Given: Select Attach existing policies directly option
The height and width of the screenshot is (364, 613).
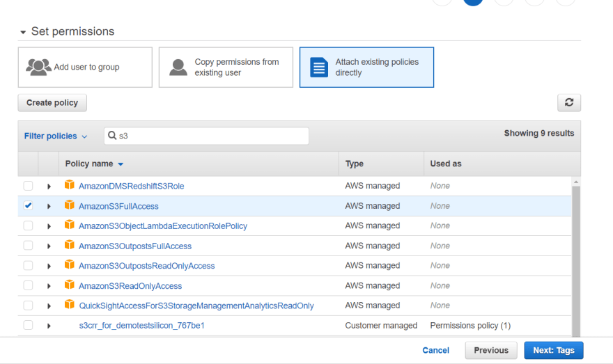Looking at the screenshot, I should point(366,68).
